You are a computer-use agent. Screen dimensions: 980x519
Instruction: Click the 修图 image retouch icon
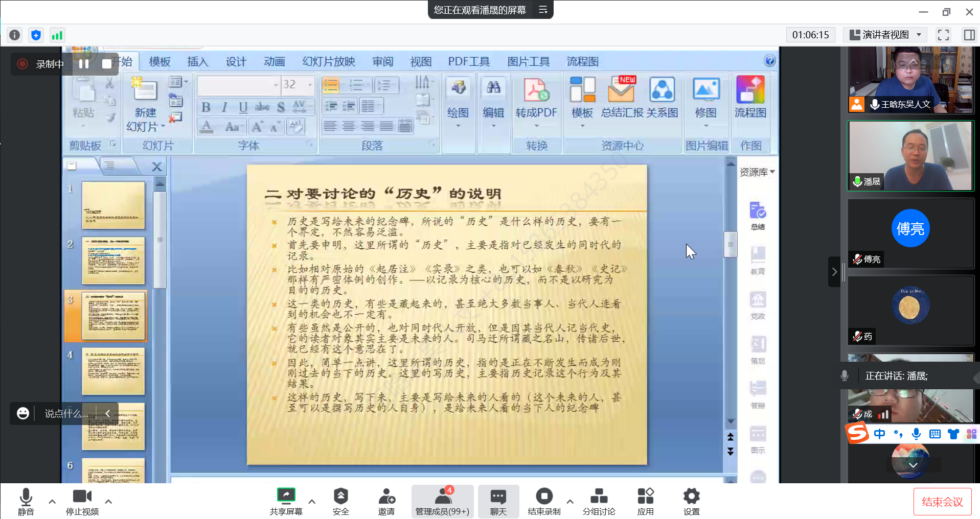[705, 90]
